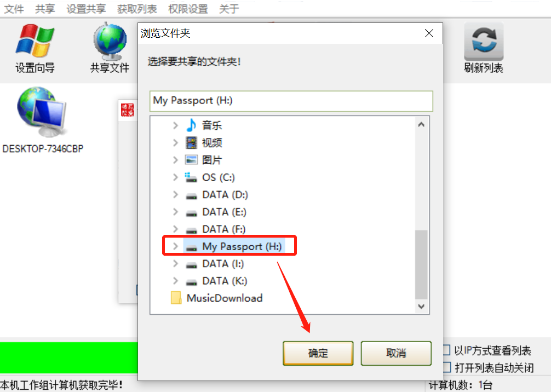Select the DESKTOP-7346CBP computer icon
551x392 pixels.
[42, 112]
